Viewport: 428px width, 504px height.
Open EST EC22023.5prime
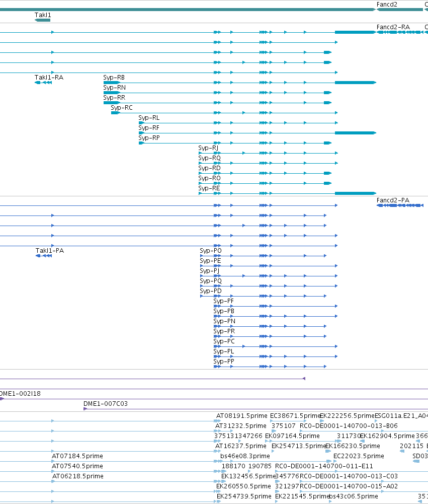(359, 456)
